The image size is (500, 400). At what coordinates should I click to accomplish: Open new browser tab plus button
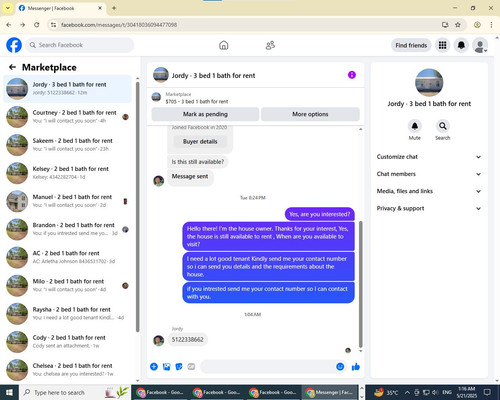tap(114, 8)
